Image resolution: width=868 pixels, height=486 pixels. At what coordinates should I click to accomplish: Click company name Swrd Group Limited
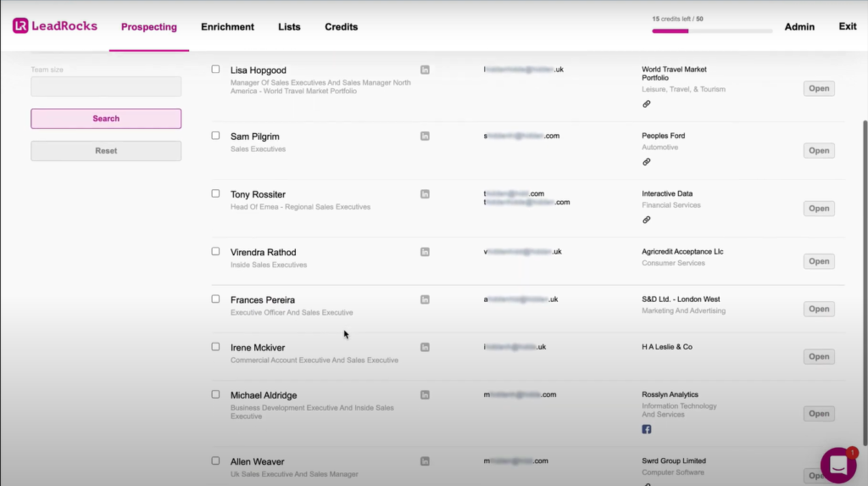674,461
